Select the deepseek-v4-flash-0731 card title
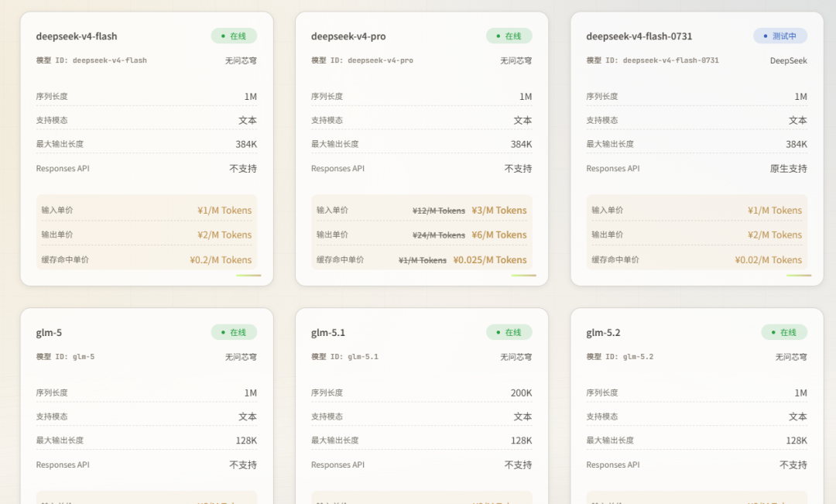836x504 pixels. 639,36
